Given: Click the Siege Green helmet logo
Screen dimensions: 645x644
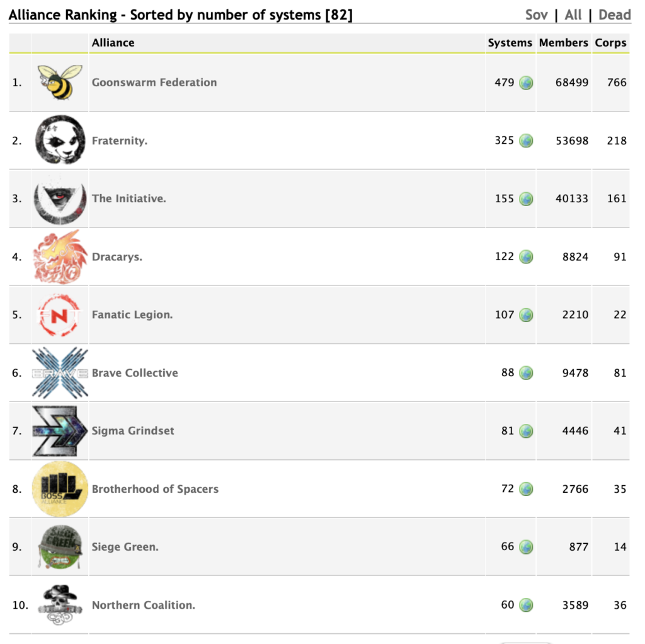Looking at the screenshot, I should click(x=60, y=547).
